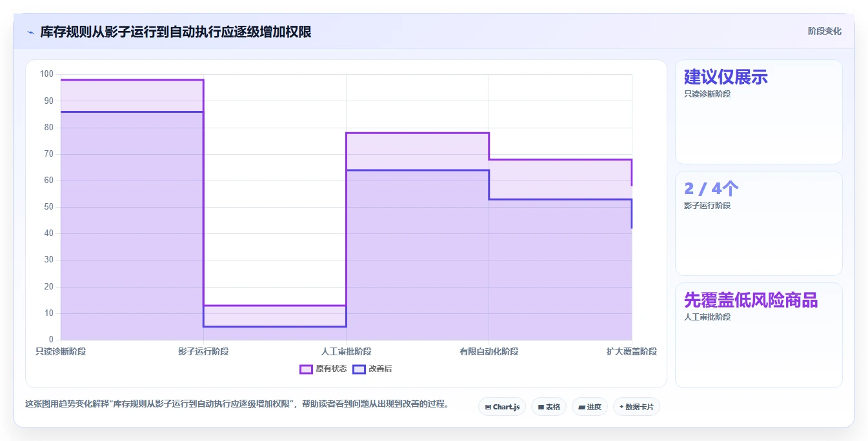Click the 人工审批阶段 x-axis label
This screenshot has height=441, width=868.
(346, 351)
